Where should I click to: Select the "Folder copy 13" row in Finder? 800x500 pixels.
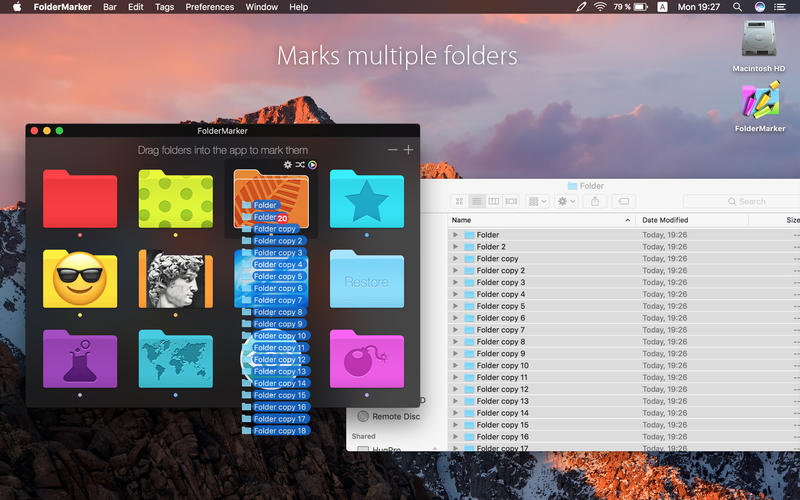(x=624, y=401)
